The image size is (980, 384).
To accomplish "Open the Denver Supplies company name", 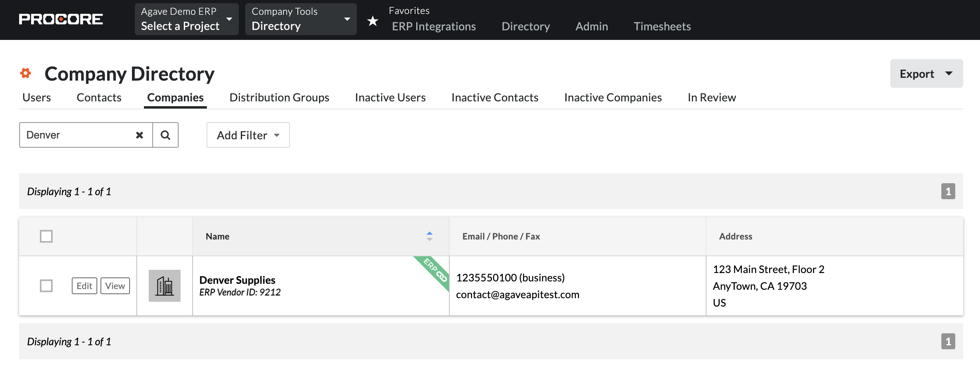I will pyautogui.click(x=237, y=280).
